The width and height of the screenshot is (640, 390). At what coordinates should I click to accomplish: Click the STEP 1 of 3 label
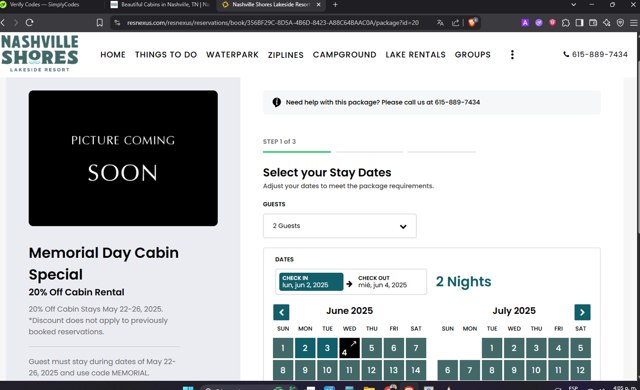click(x=279, y=142)
